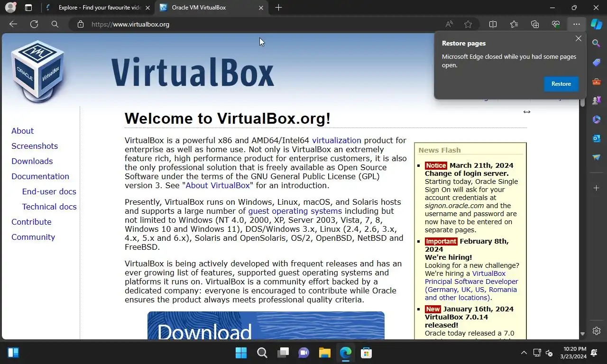Click the VirtualBox cube logo
This screenshot has width=607, height=364.
click(37, 71)
